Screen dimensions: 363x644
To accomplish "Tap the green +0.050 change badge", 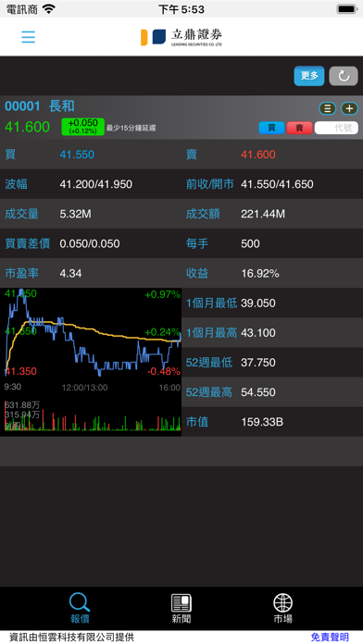I will click(83, 127).
